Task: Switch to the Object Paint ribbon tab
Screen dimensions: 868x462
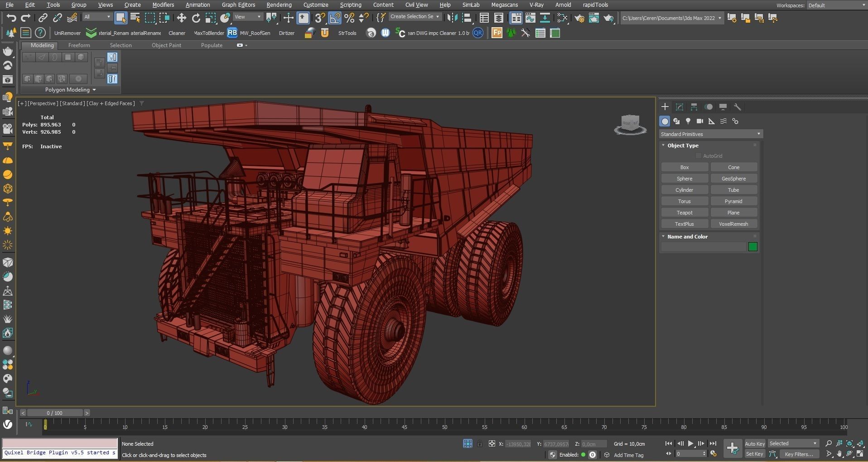Action: click(x=166, y=45)
